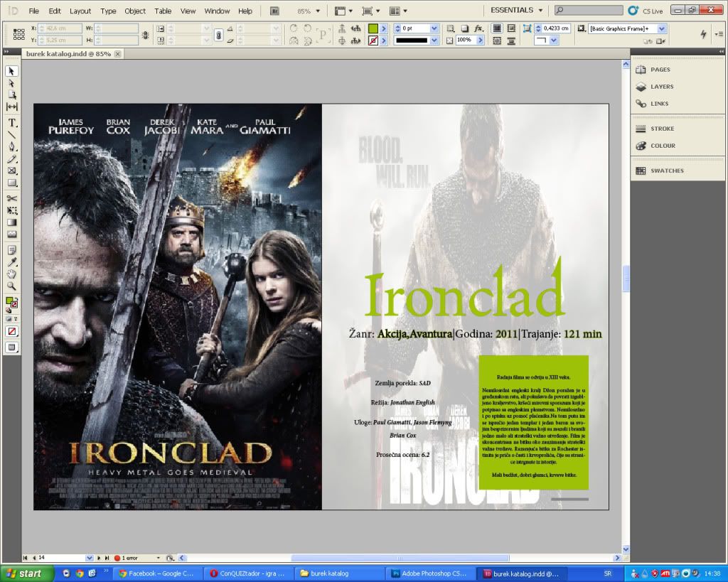Viewport: 728px width, 582px height.
Task: Open the PAGES panel
Action: [660, 70]
